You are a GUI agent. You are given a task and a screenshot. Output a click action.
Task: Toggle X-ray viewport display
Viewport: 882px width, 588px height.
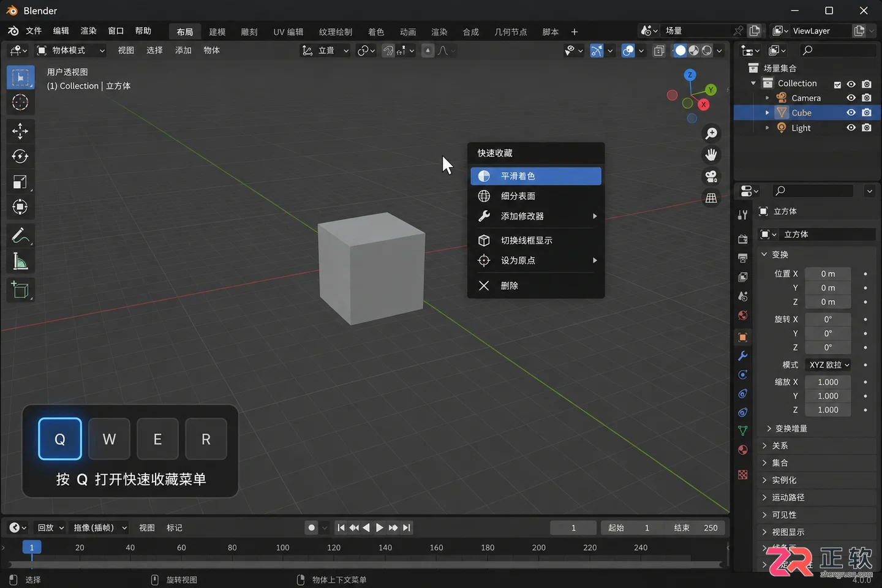tap(659, 51)
